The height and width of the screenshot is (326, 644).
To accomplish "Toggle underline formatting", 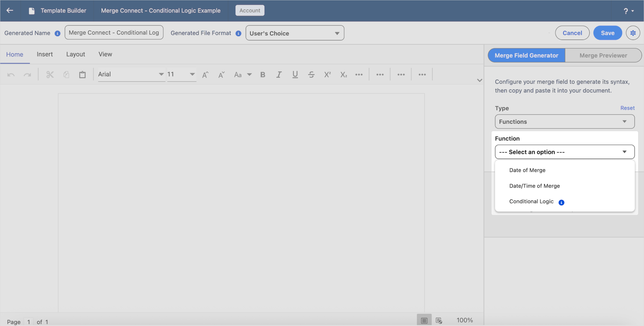I will 295,75.
